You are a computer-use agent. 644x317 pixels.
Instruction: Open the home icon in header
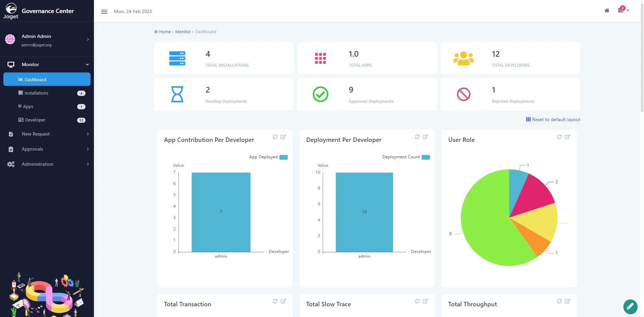point(607,11)
